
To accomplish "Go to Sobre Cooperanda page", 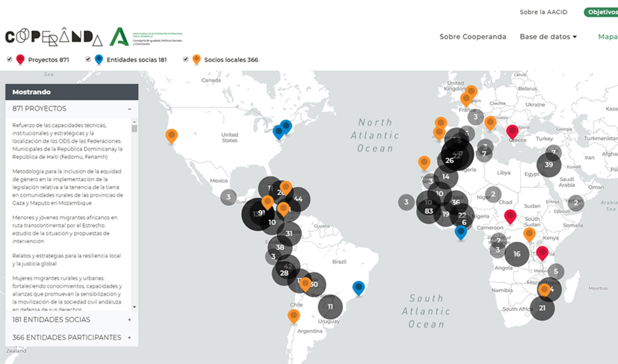I will pos(472,36).
